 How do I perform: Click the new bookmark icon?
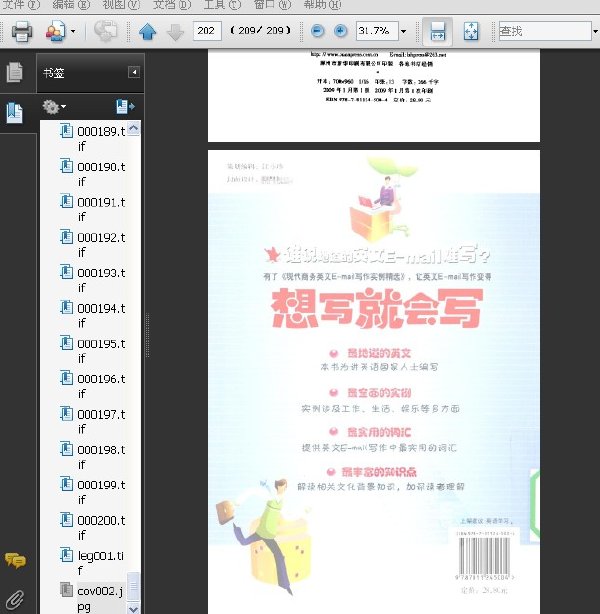125,107
